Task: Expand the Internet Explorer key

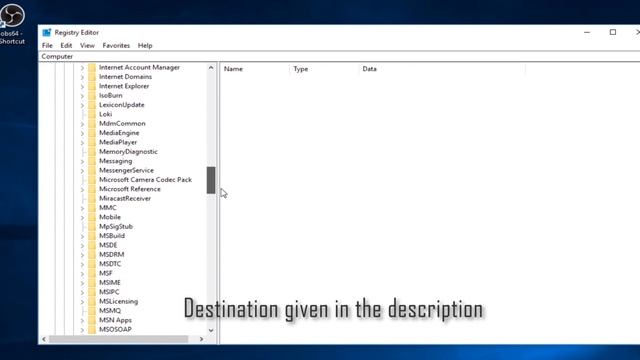Action: click(82, 87)
